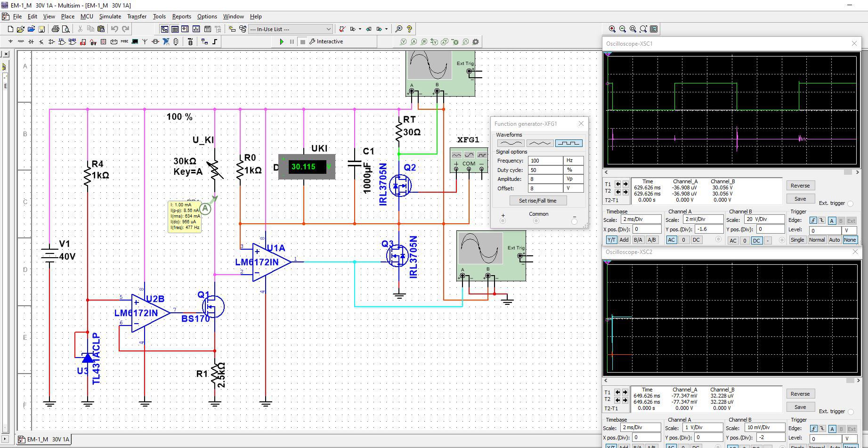Viewport: 868px width, 448px height.
Task: Open the Simulate menu
Action: coord(110,16)
